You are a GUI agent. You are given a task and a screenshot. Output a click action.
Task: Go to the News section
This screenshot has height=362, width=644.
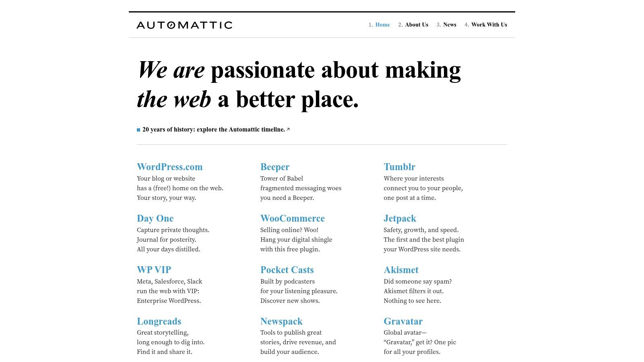(450, 25)
